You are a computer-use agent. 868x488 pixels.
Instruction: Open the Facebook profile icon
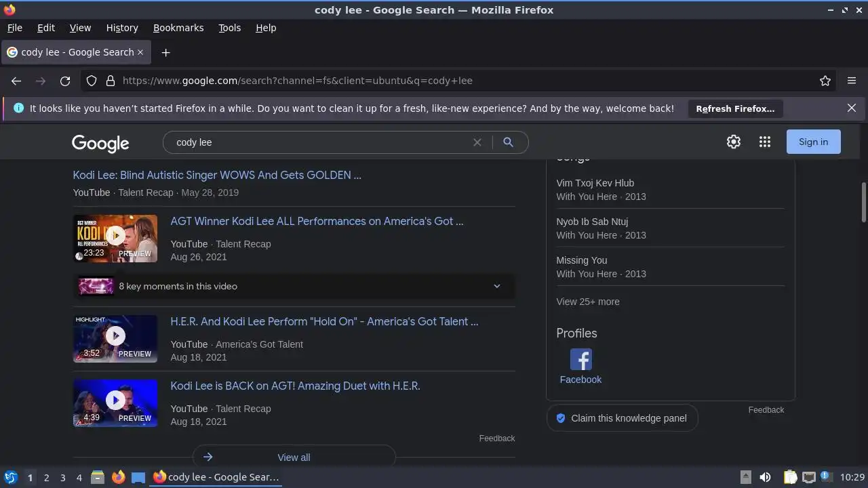[581, 359]
